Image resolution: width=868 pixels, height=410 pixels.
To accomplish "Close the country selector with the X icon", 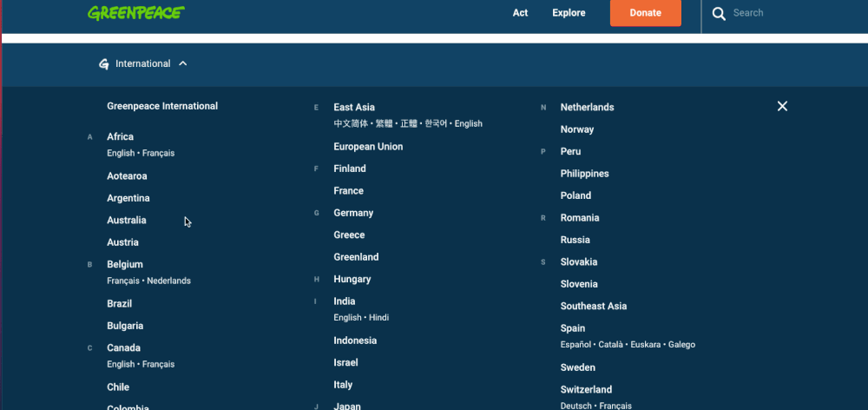I will coord(782,106).
